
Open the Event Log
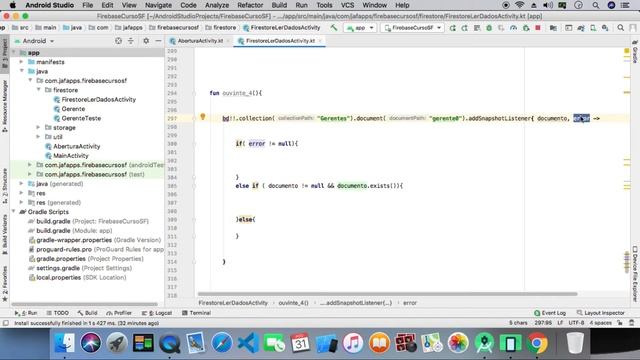550,313
